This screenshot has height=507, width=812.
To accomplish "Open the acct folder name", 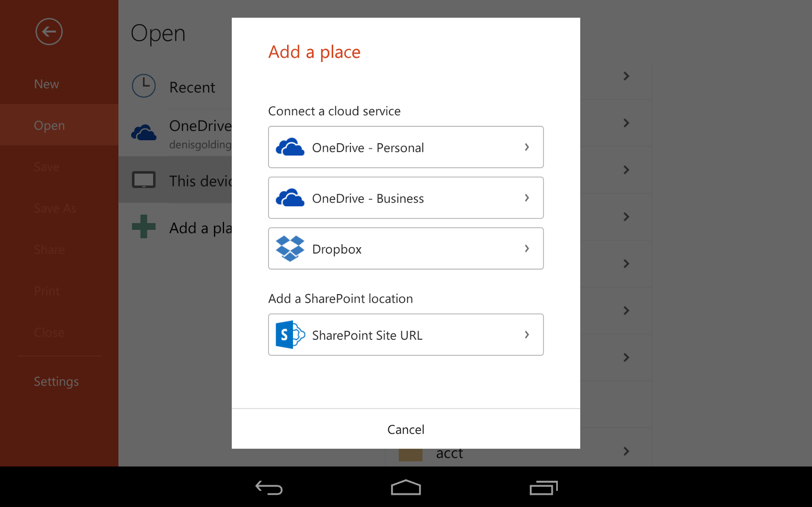I will (449, 453).
